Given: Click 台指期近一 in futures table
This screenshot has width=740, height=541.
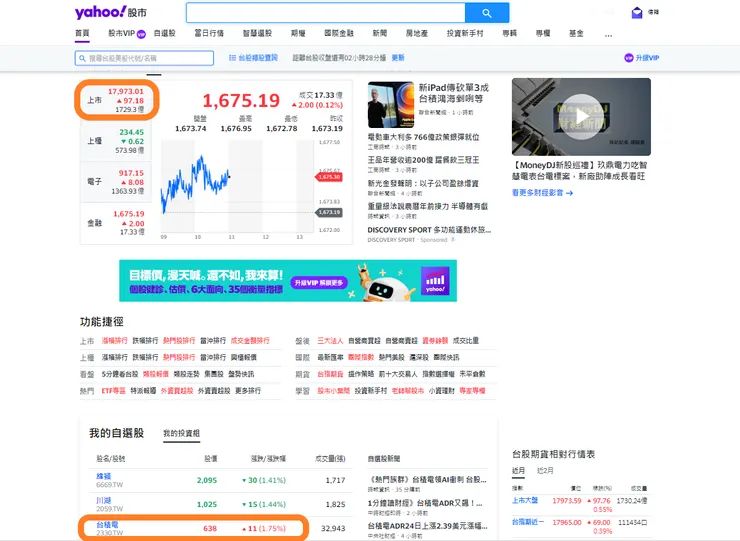Looking at the screenshot, I should [528, 522].
